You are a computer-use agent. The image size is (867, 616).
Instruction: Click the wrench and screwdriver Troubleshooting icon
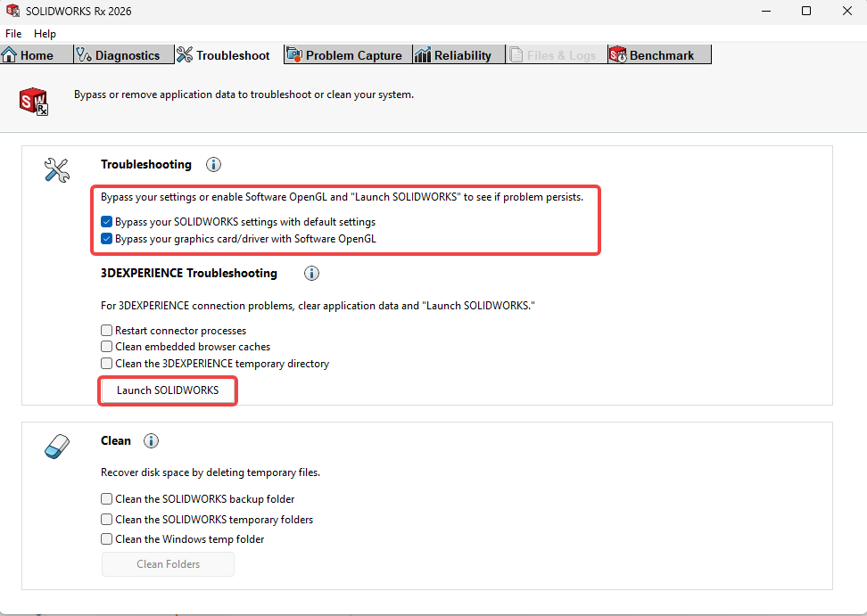[x=56, y=170]
